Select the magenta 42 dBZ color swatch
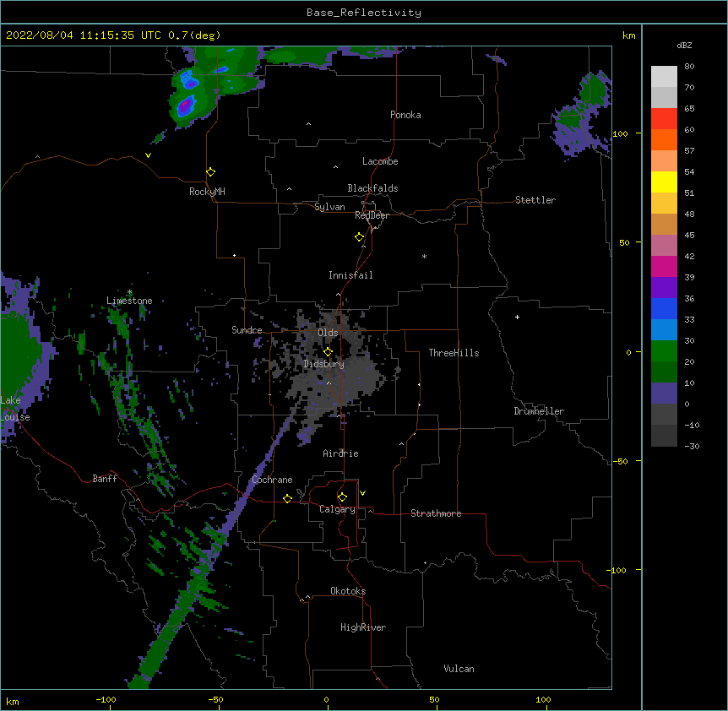 664,266
